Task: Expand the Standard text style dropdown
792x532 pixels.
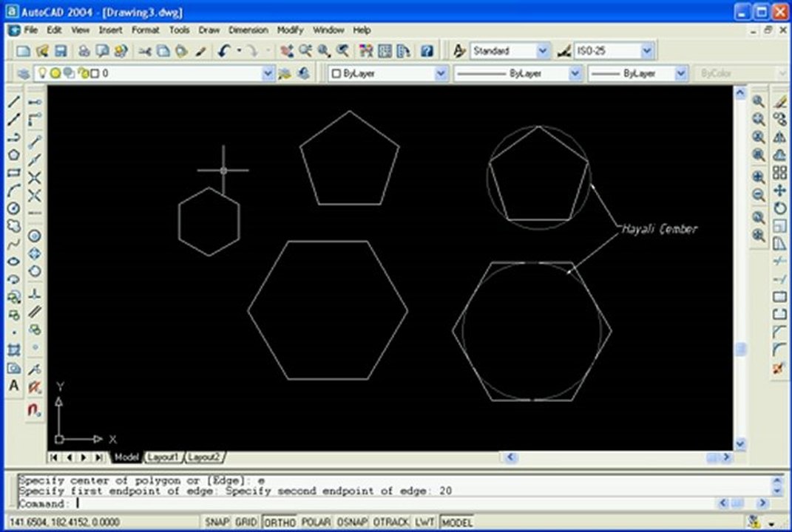Action: point(543,51)
